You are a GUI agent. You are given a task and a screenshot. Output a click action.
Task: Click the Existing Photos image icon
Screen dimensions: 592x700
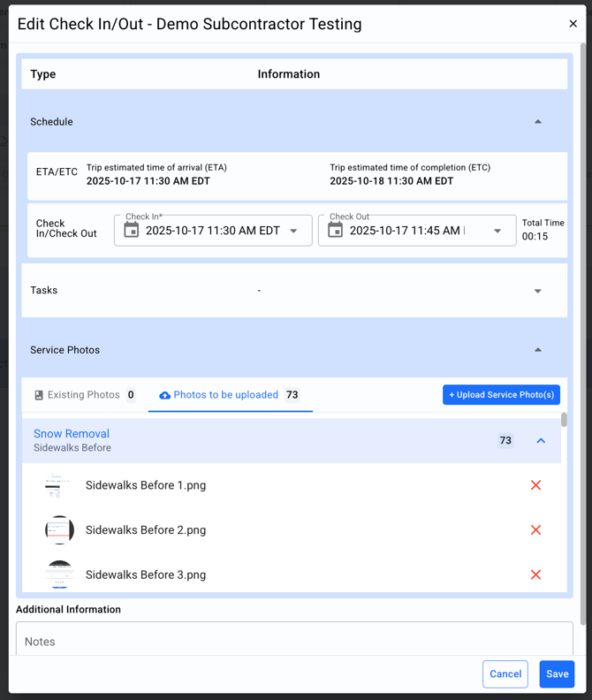click(39, 395)
